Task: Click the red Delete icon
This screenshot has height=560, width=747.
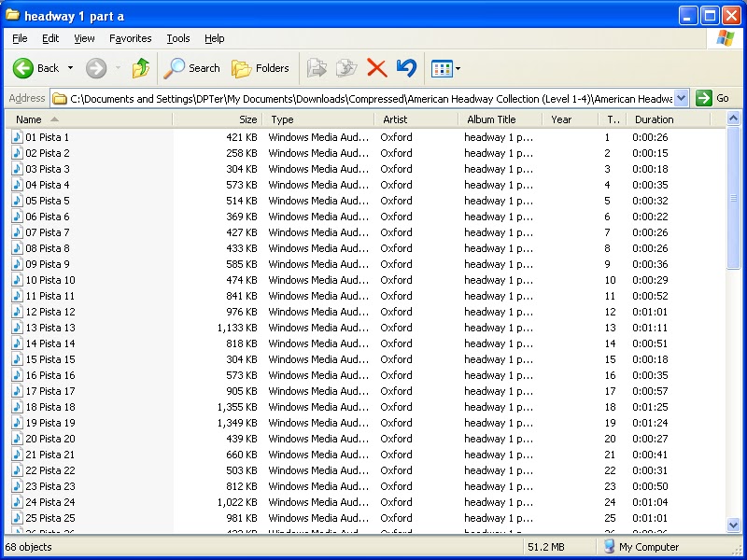Action: (377, 68)
